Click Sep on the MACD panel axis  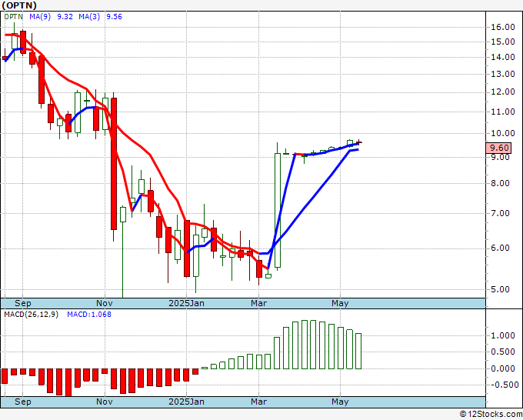coord(22,402)
